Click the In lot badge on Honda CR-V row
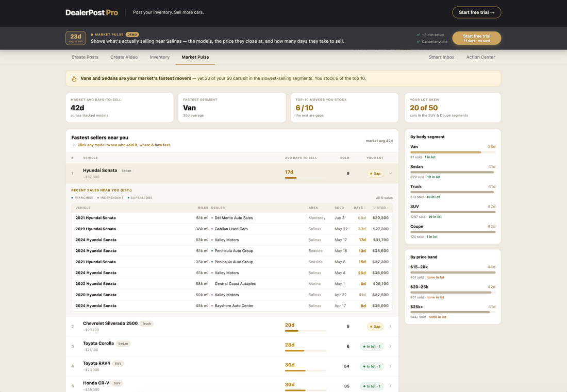Image resolution: width=567 pixels, height=392 pixels. pyautogui.click(x=372, y=386)
